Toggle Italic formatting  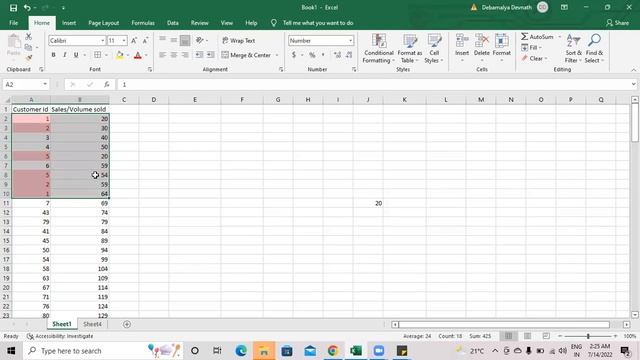click(x=64, y=55)
